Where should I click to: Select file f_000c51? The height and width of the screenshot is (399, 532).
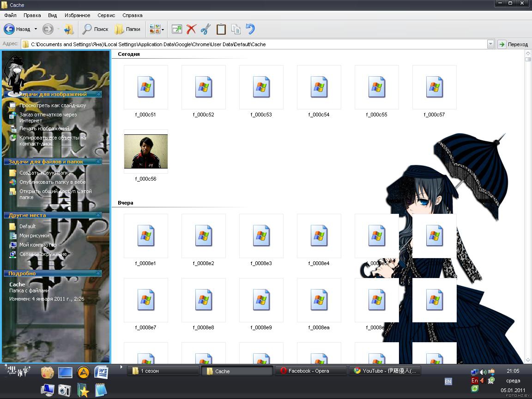pos(145,91)
